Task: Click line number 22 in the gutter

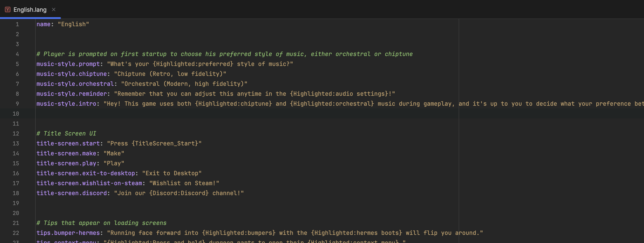Action: 16,233
